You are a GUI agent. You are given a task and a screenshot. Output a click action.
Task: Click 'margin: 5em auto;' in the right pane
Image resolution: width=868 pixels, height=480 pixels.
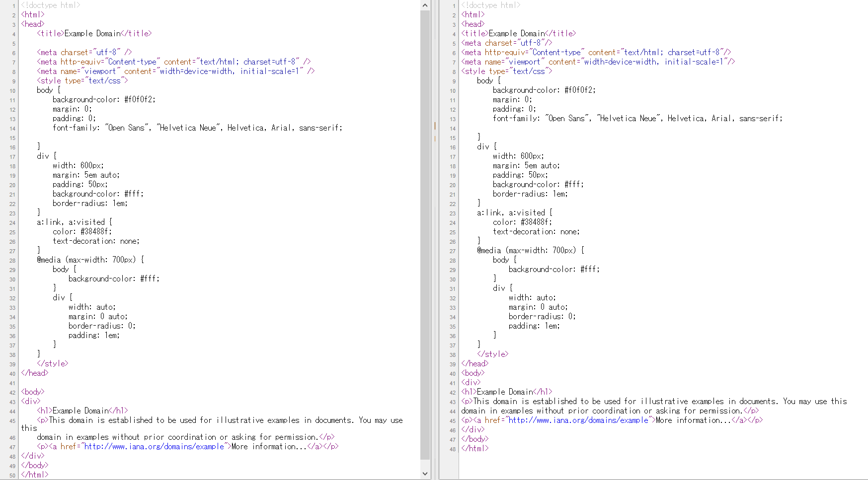(527, 166)
